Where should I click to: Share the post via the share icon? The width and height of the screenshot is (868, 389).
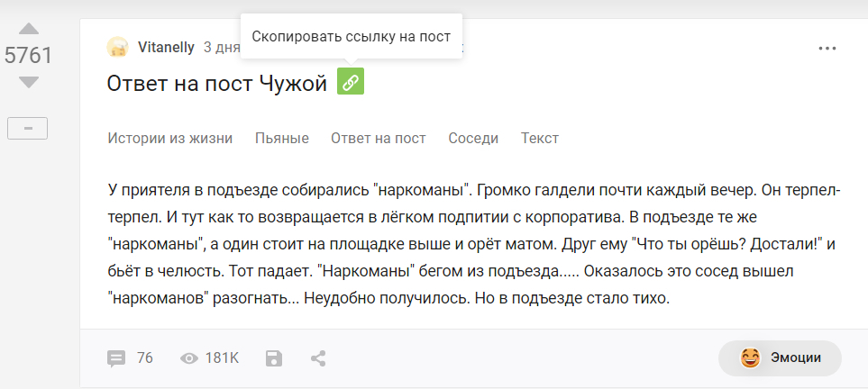[318, 358]
